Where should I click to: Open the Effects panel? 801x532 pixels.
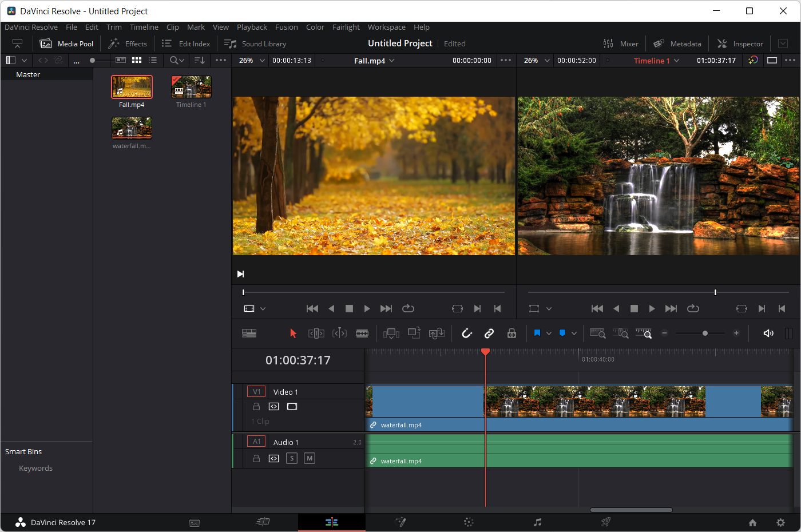[128, 43]
